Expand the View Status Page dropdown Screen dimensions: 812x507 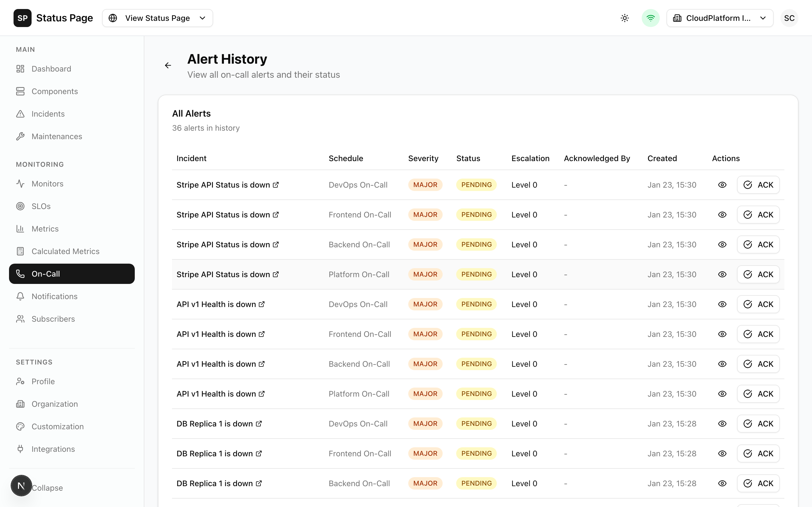(x=158, y=18)
